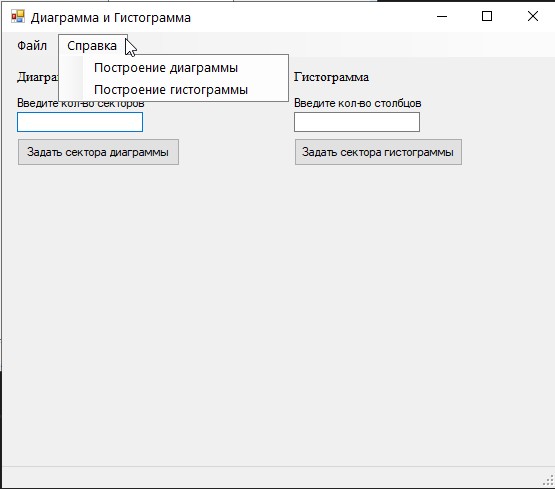
Task: Minimize the Диаграмма и Гистограмма window
Action: (x=442, y=17)
